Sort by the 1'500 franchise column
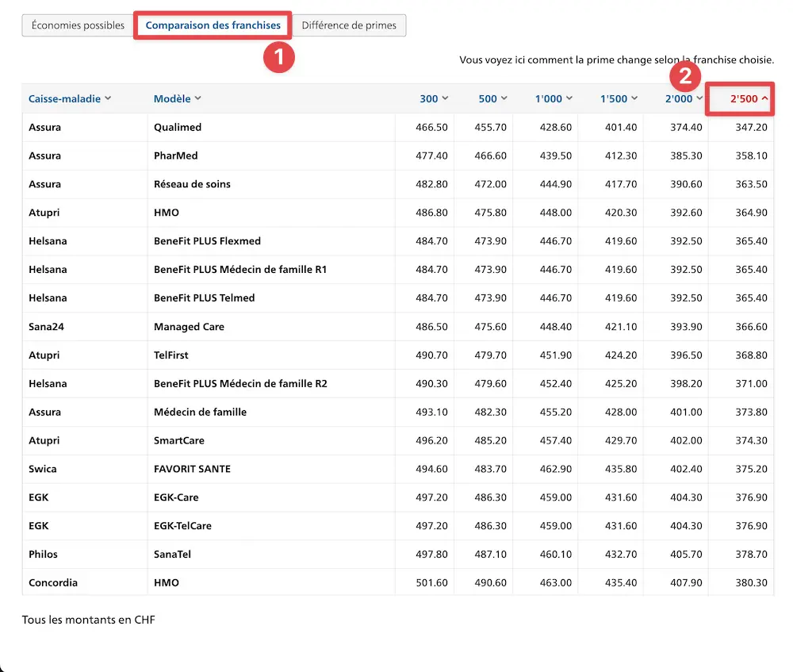 point(619,98)
